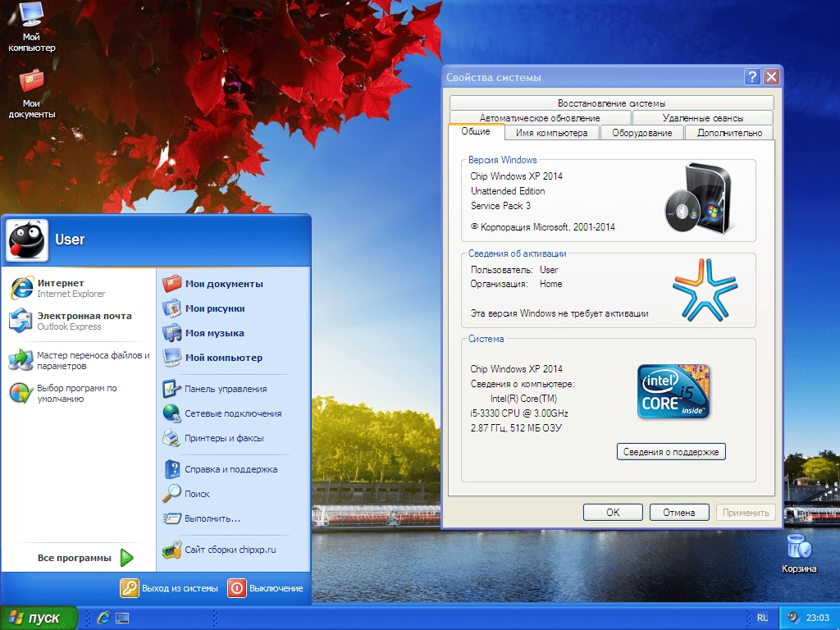The height and width of the screenshot is (630, 840).
Task: Click 'Пользователь:' label text
Action: 501,269
